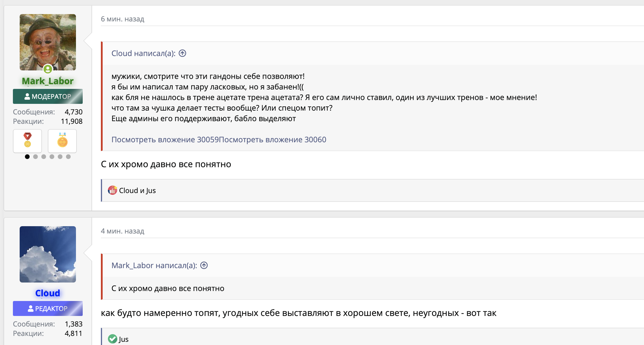Viewport: 644px width, 345px height.
Task: Open Mark_Labor's profile via username
Action: [48, 81]
